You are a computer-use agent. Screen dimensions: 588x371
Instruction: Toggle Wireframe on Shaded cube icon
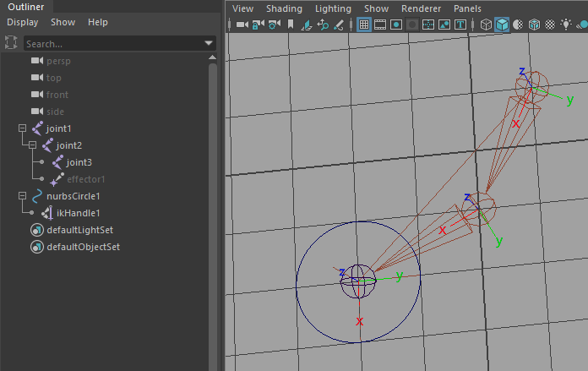(x=534, y=25)
